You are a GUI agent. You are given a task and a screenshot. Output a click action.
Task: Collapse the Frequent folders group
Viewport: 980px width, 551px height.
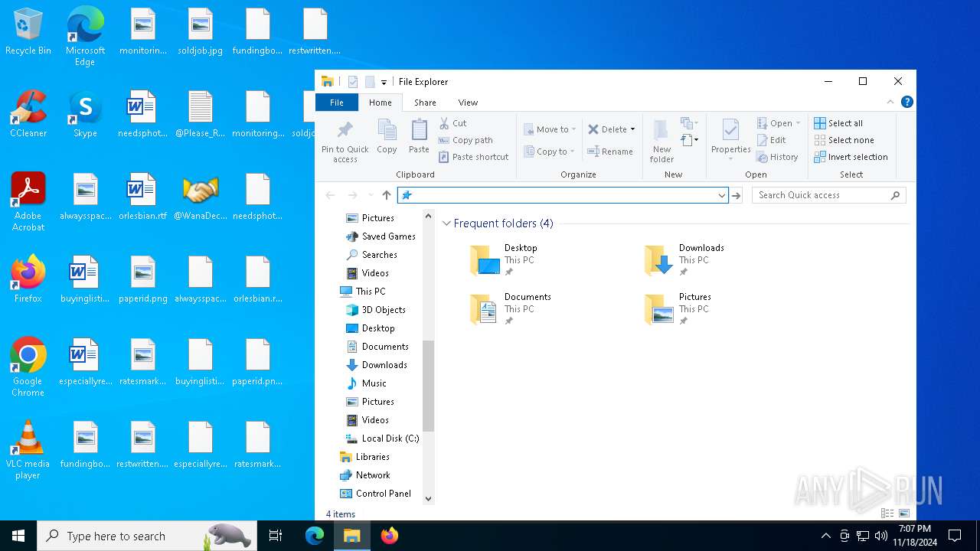pyautogui.click(x=446, y=223)
